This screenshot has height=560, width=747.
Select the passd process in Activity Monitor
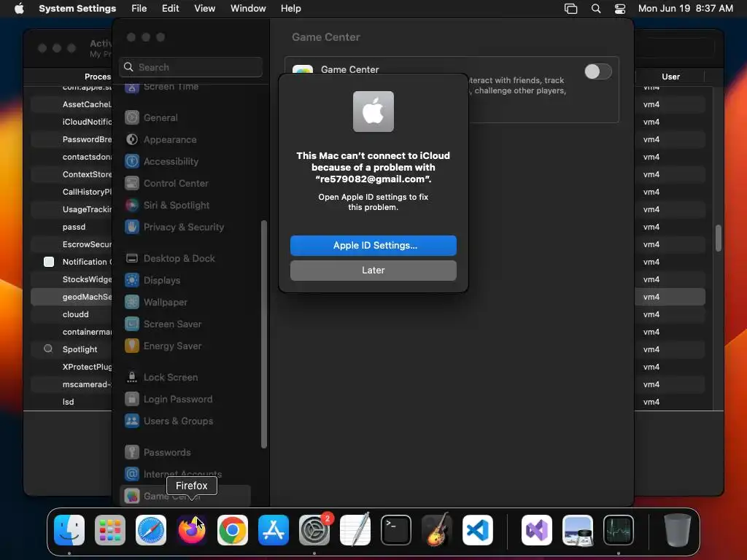click(71, 227)
